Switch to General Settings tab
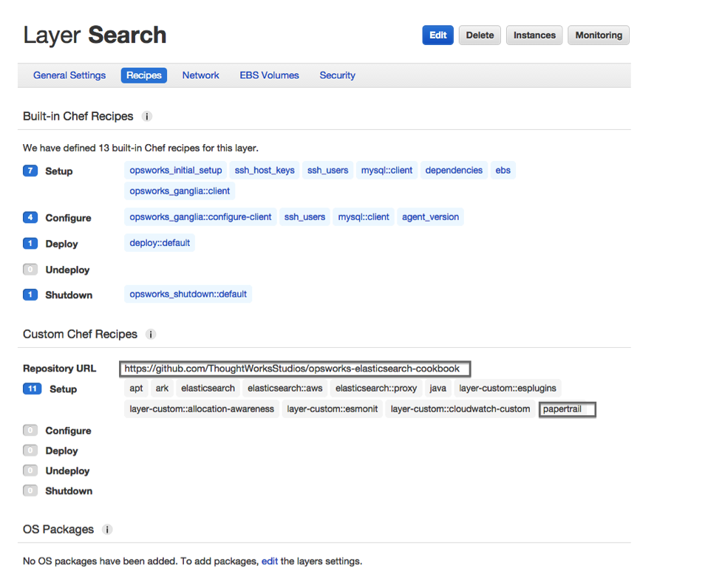Image resolution: width=722 pixels, height=588 pixels. click(69, 75)
